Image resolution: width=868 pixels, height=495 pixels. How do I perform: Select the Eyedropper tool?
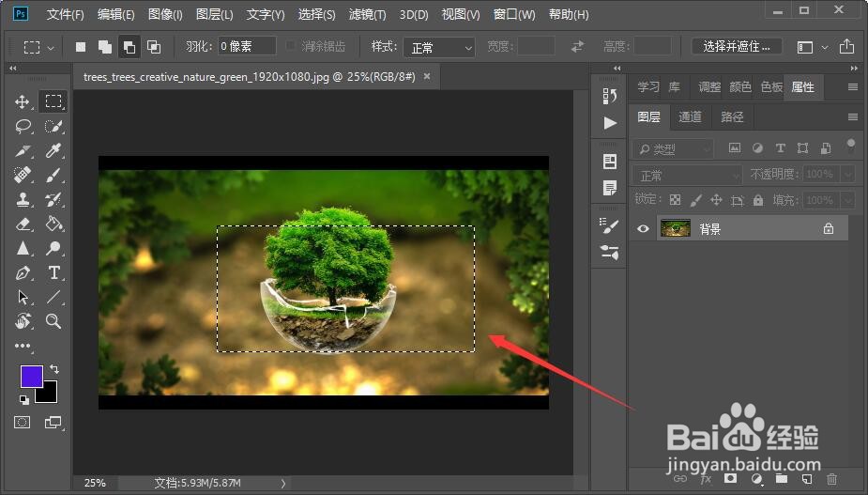(x=53, y=151)
